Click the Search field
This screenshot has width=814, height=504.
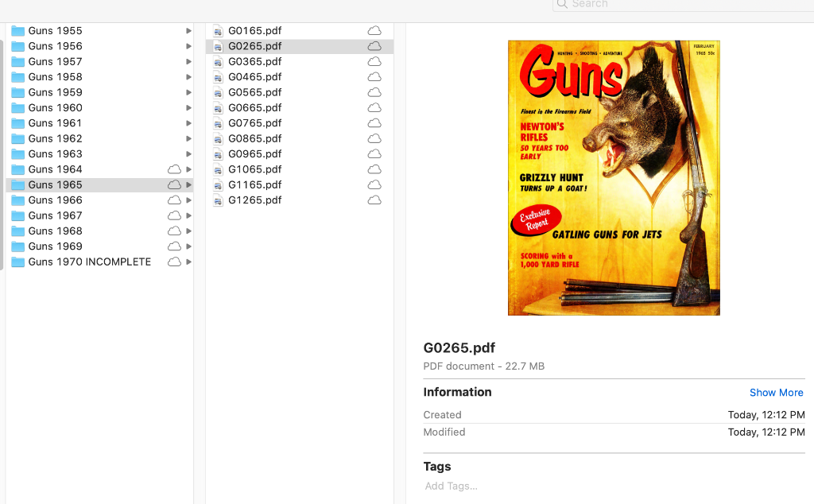click(x=683, y=4)
